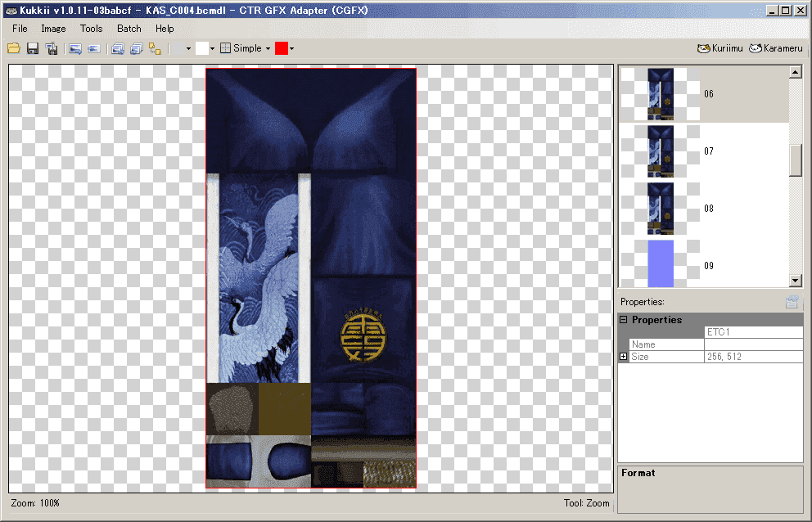Open the Tools menu

pyautogui.click(x=91, y=29)
